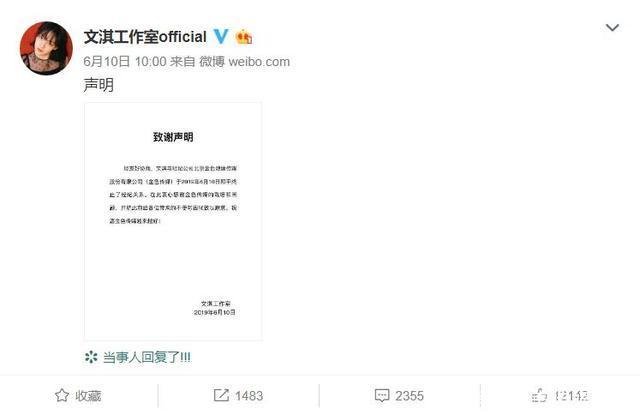Open the post options chevron menu
Image resolution: width=640 pixels, height=415 pixels.
pyautogui.click(x=612, y=28)
